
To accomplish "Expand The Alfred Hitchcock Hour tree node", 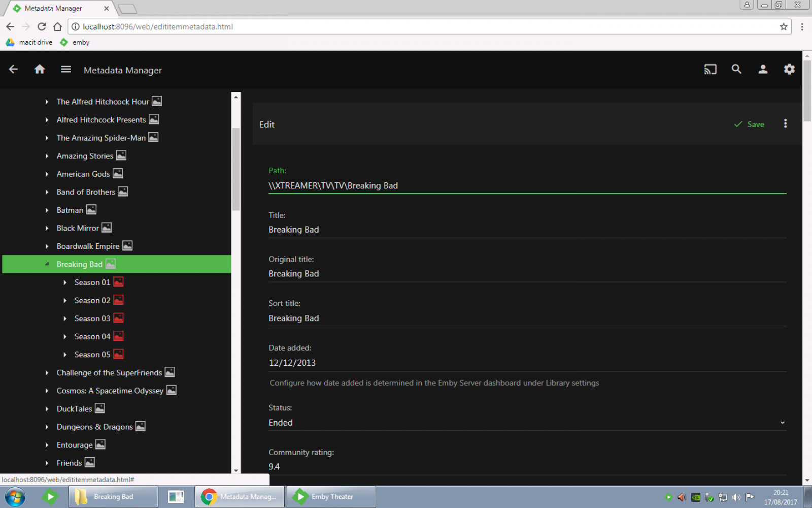I will click(x=47, y=102).
